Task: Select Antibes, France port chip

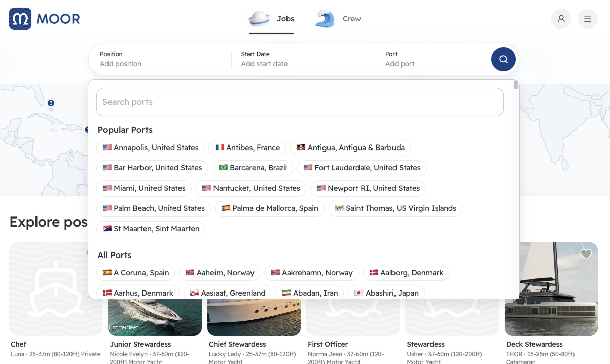Action: (x=247, y=148)
